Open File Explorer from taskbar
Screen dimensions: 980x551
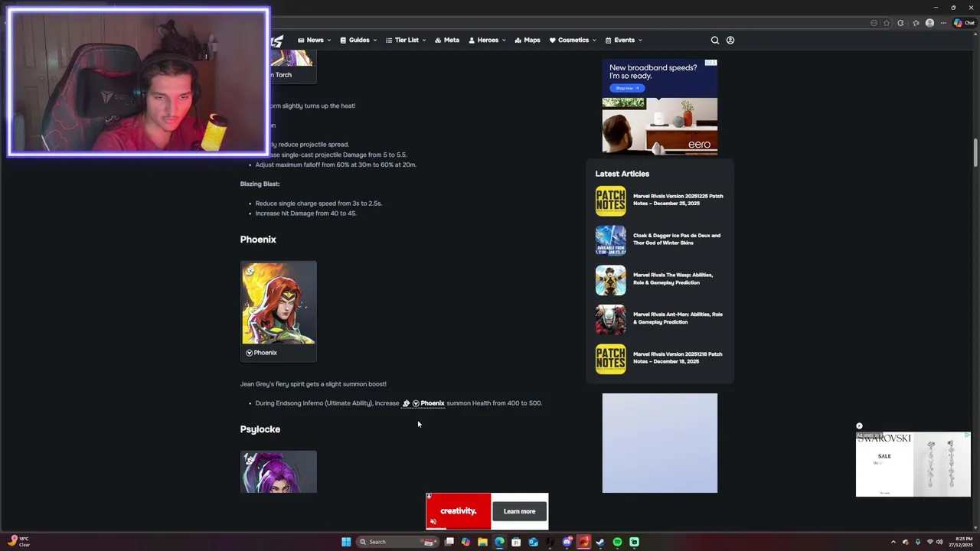pos(482,542)
